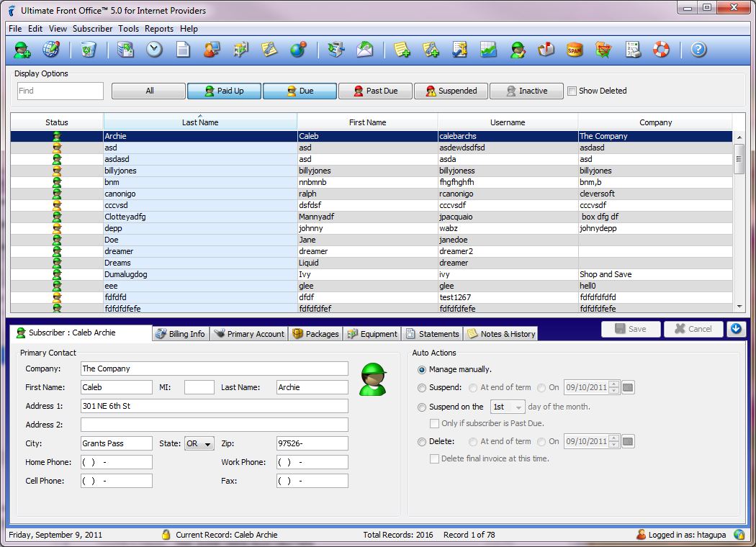The image size is (756, 547).
Task: Click the blue question mark help icon
Action: 698,50
